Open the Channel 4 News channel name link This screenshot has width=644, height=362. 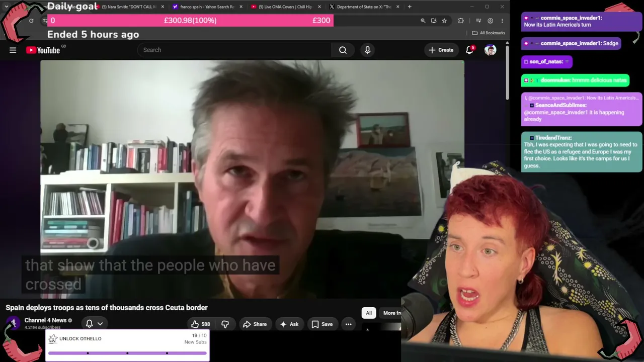(x=45, y=320)
